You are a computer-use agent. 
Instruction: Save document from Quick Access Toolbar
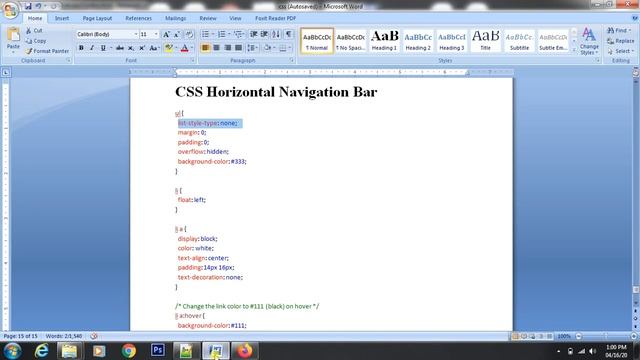[28, 6]
